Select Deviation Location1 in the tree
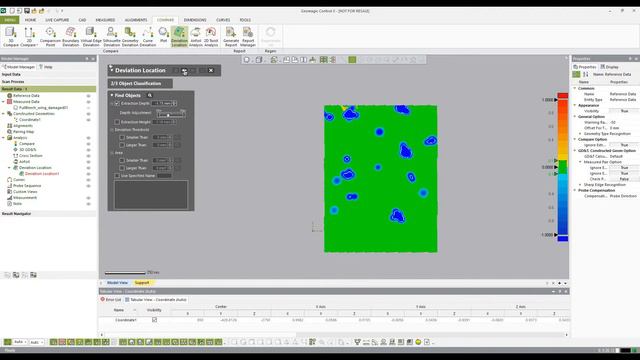This screenshot has width=640, height=360. pos(42,173)
